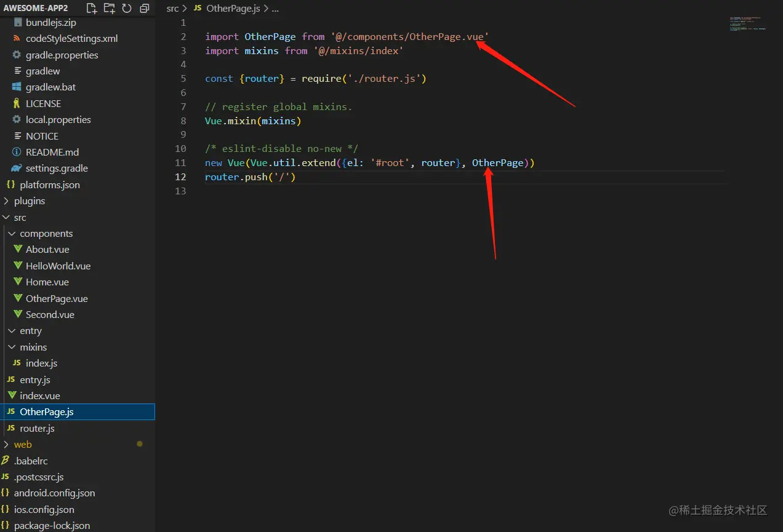Viewport: 783px width, 532px height.
Task: Open NOTICE file
Action: [42, 136]
